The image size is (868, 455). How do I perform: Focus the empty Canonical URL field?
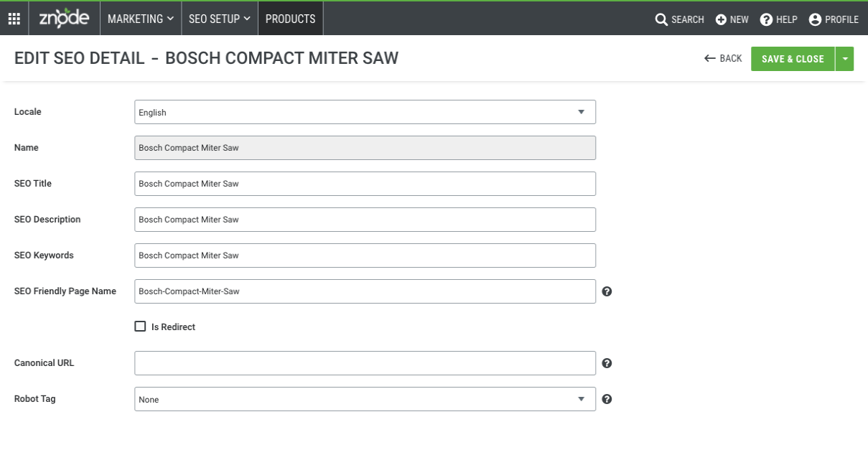tap(365, 363)
